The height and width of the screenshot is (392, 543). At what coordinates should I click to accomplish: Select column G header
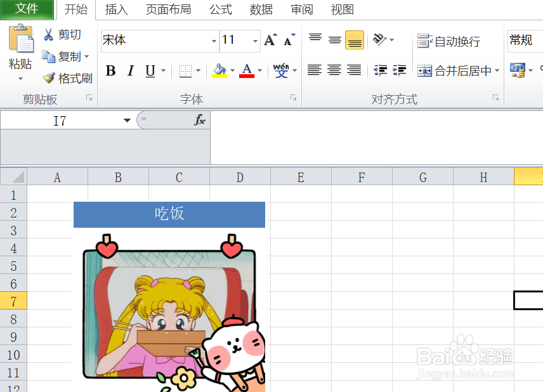point(423,178)
